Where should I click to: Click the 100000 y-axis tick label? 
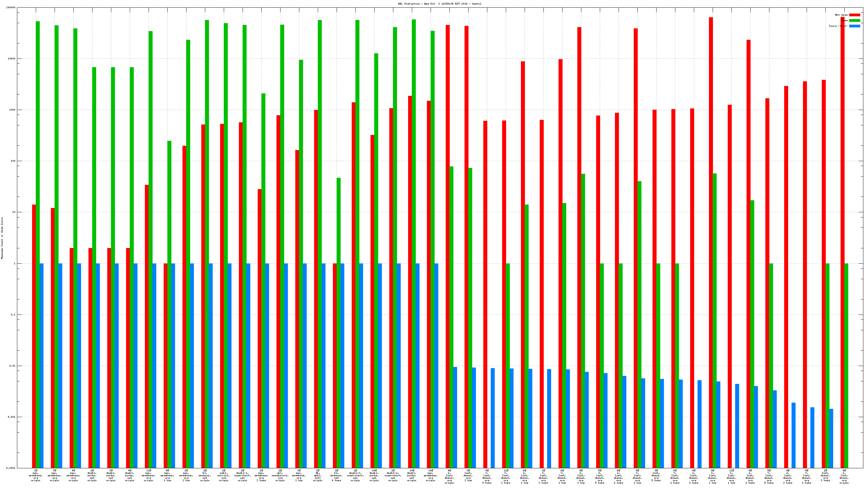(x=10, y=7)
